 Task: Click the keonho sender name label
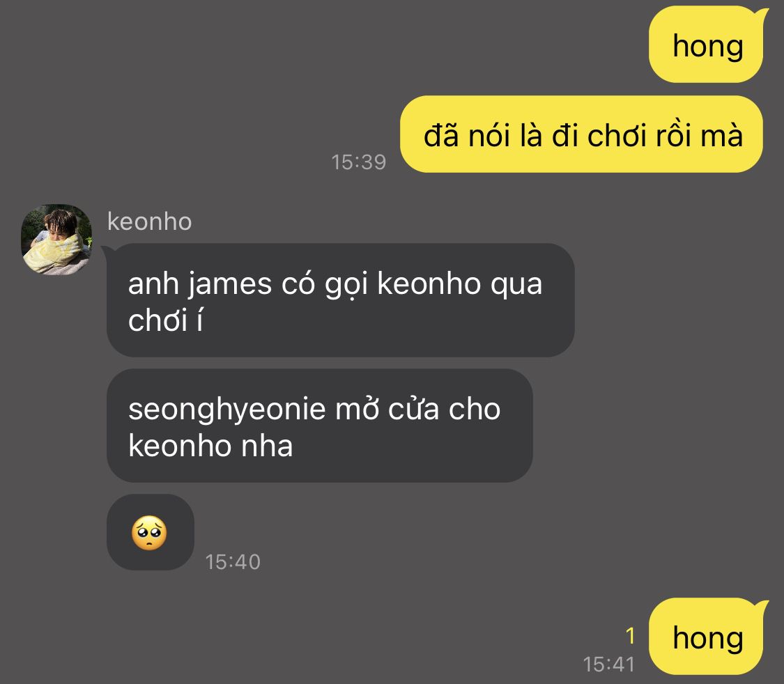[x=150, y=221]
